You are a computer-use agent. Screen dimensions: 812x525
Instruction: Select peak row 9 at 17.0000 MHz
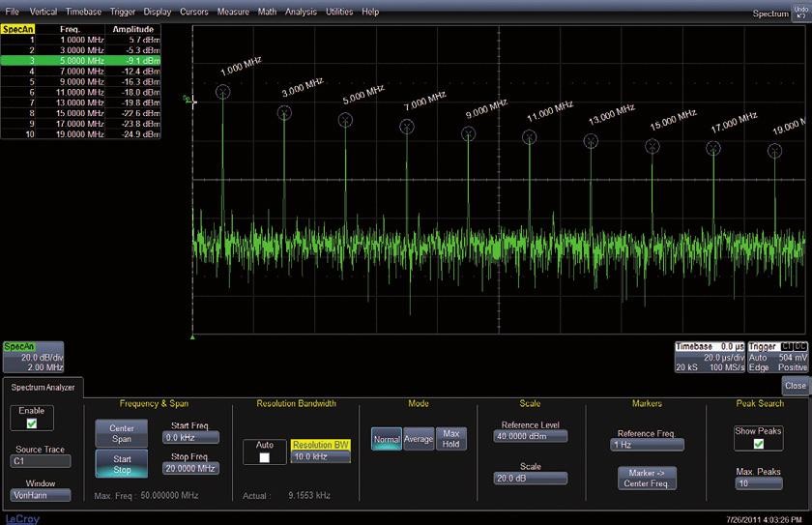tap(81, 124)
